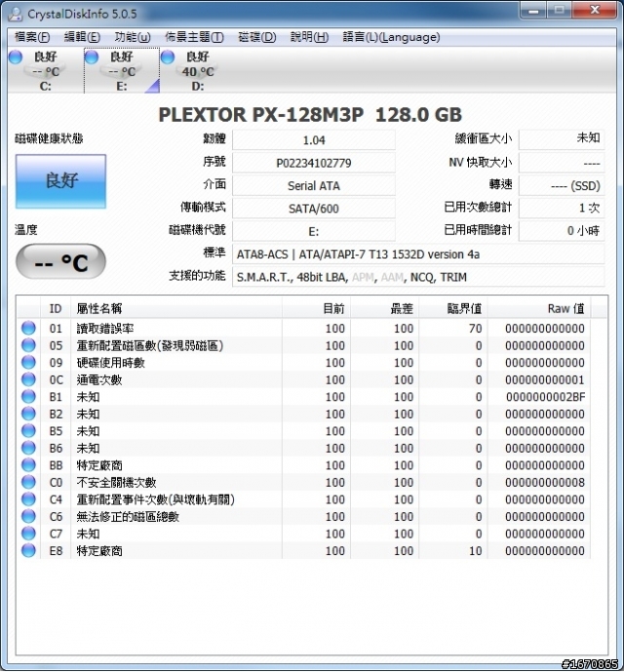Click the buffer size field showing 未知
Viewport: 624px width, 672px height.
point(562,139)
